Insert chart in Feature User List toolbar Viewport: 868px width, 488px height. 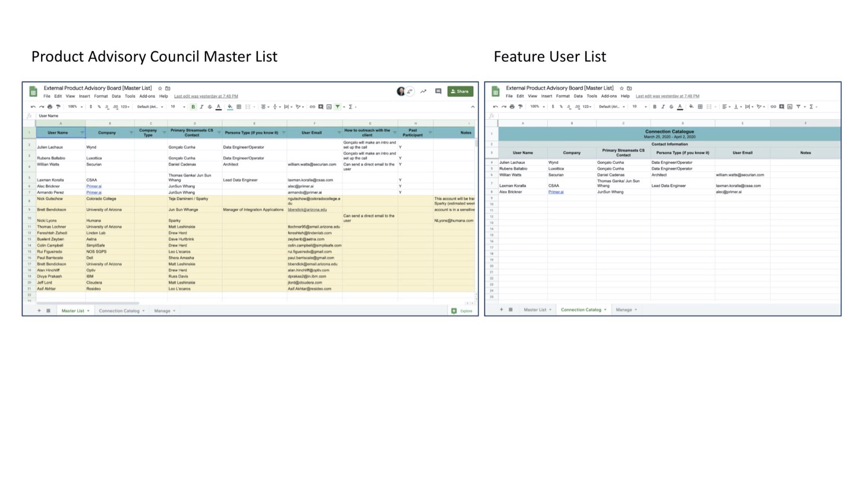click(790, 107)
